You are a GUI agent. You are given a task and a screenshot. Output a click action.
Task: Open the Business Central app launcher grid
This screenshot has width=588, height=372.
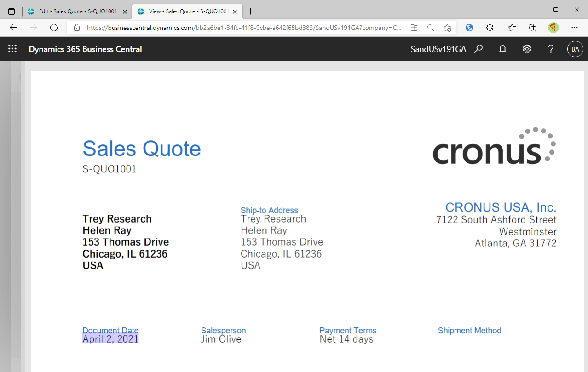12,49
